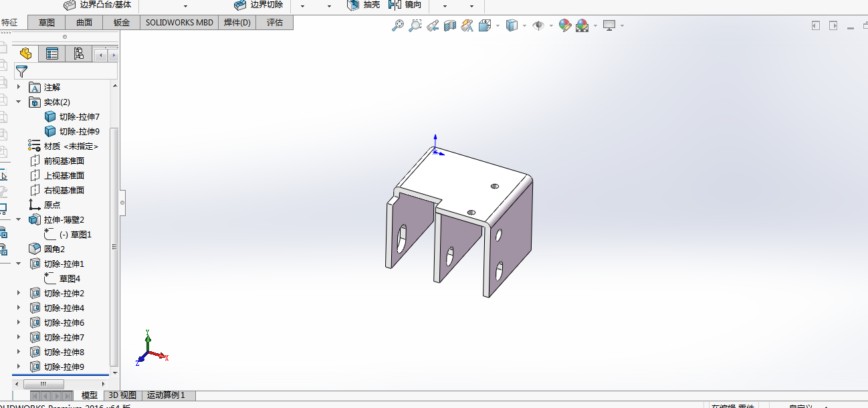Click the manager tabs scroll-left arrow
868x408 pixels.
pos(101,54)
